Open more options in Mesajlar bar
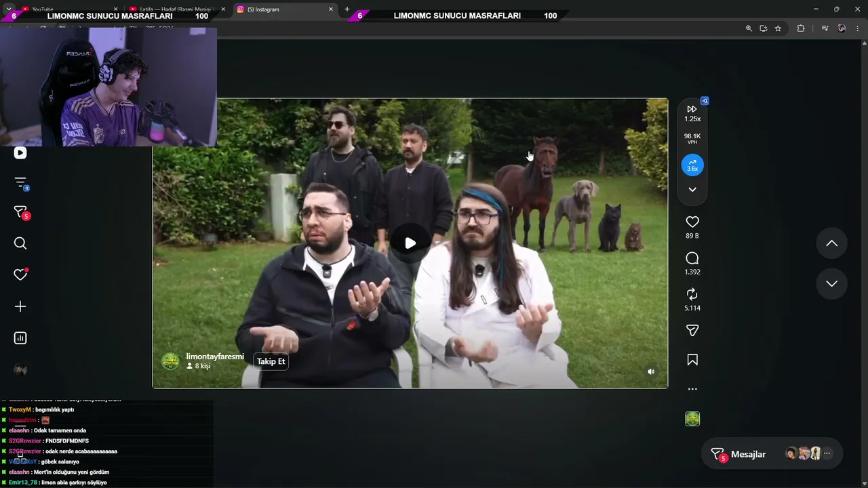Image resolution: width=868 pixels, height=488 pixels. [827, 454]
